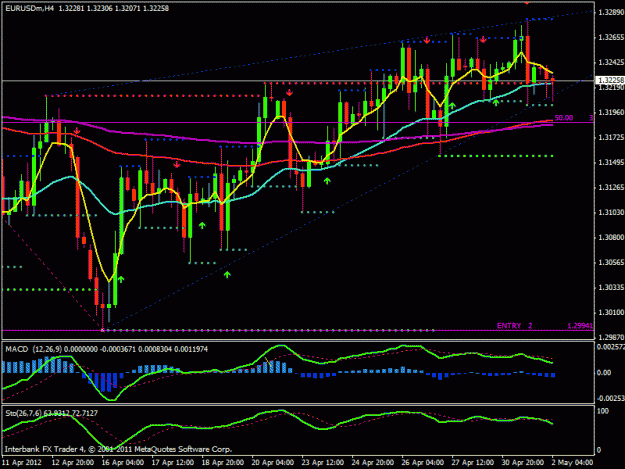Click the Interbank FX Trader 4 copyright text
Image resolution: width=625 pixels, height=469 pixels.
point(118,449)
